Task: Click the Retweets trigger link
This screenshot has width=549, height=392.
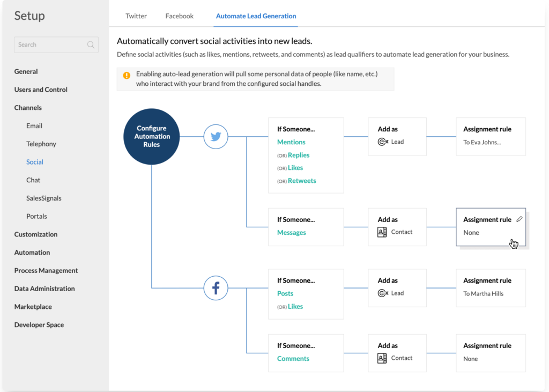Action: (302, 181)
